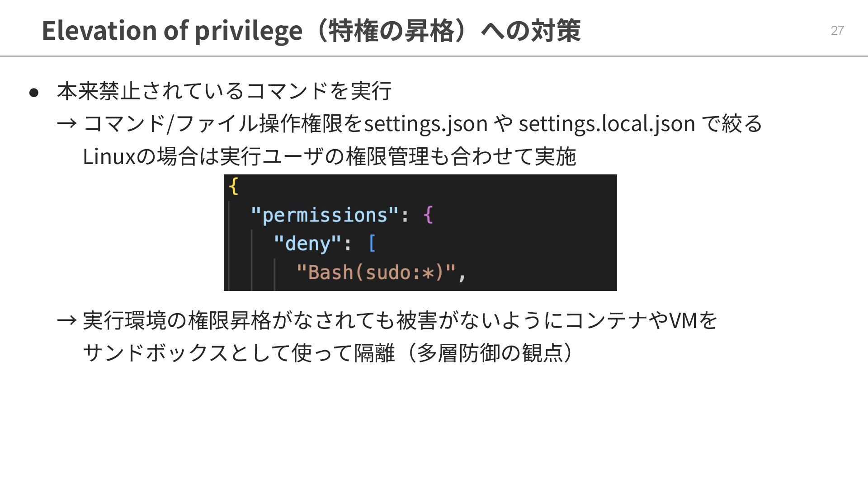Screen dimensions: 868x488
Task: Click the yellow opening curly brace
Action: (233, 186)
